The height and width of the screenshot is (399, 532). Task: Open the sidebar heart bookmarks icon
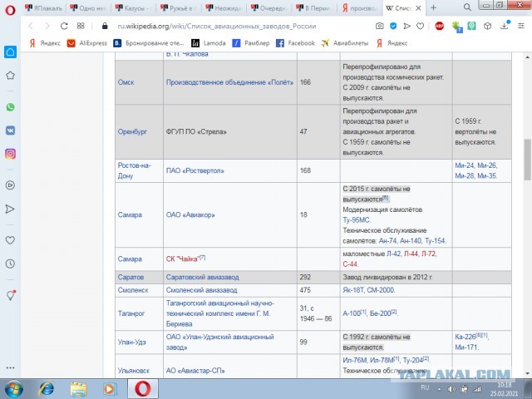10,240
